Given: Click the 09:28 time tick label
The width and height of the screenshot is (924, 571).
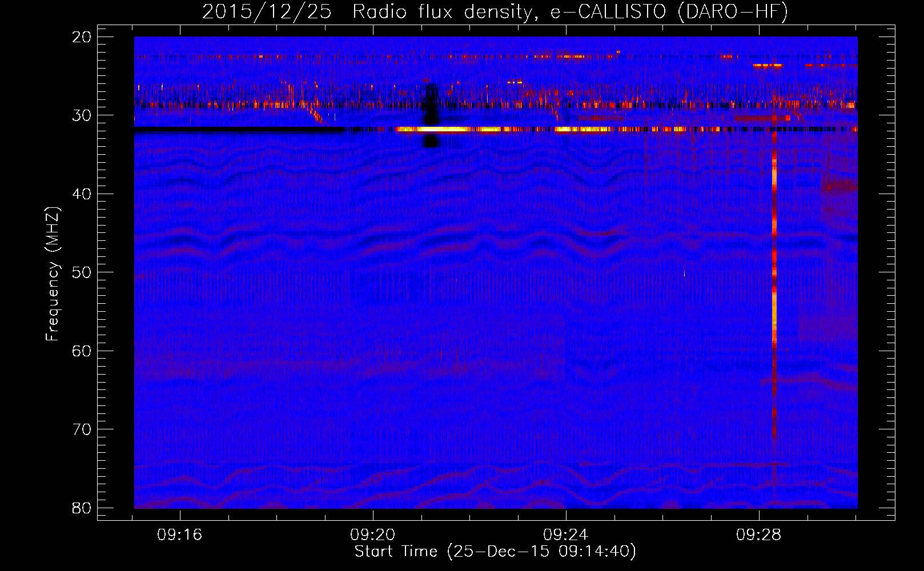Looking at the screenshot, I should 758,535.
